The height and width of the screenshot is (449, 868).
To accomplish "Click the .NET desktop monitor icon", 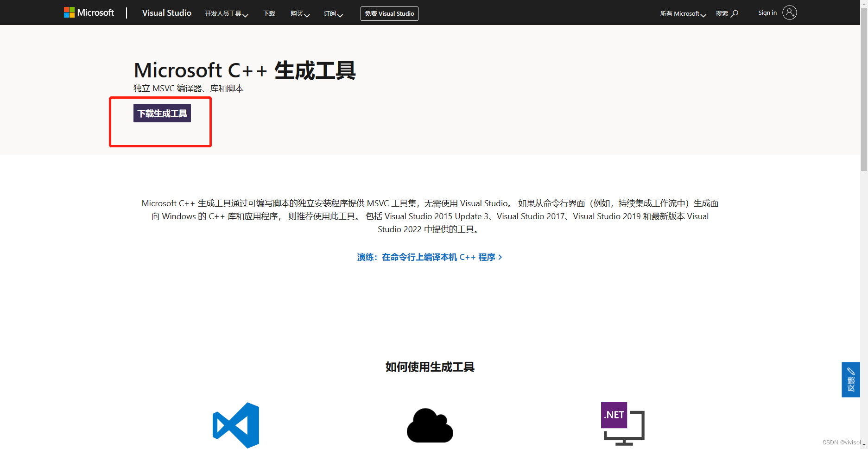I will [x=623, y=424].
